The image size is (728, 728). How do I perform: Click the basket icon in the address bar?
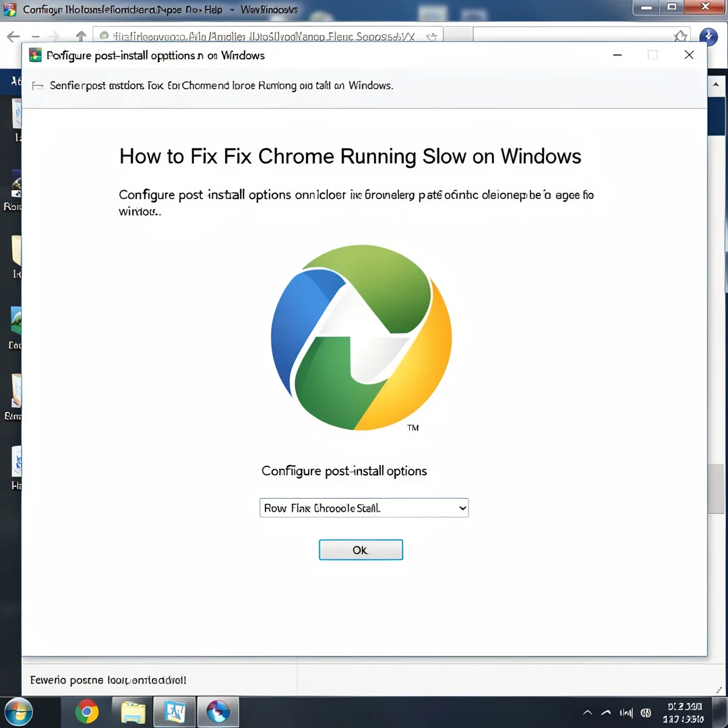(431, 36)
